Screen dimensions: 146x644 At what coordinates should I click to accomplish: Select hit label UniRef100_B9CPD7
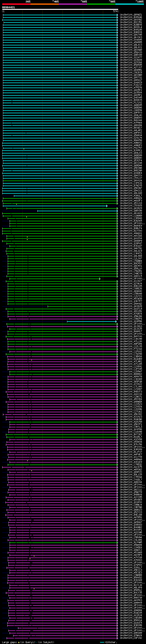point(131,263)
